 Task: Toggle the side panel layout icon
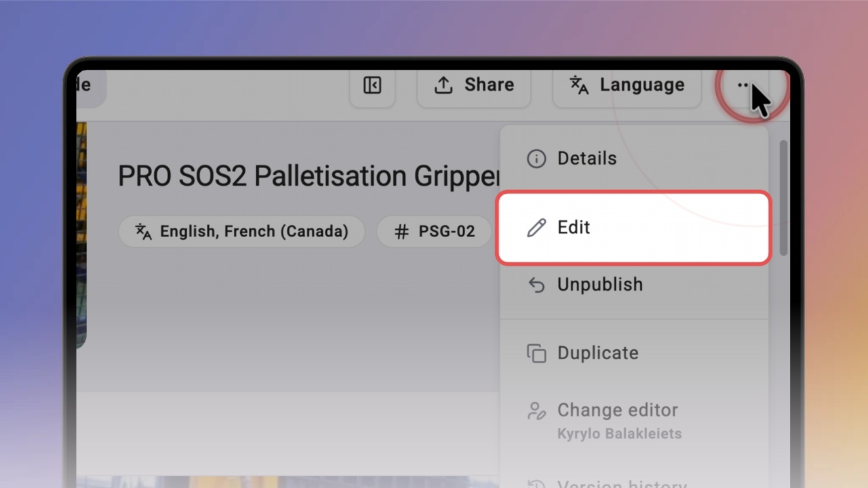pyautogui.click(x=372, y=85)
